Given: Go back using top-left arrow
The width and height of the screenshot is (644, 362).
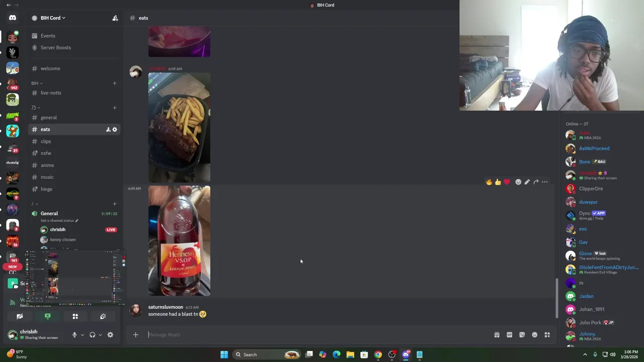Looking at the screenshot, I should (x=9, y=5).
